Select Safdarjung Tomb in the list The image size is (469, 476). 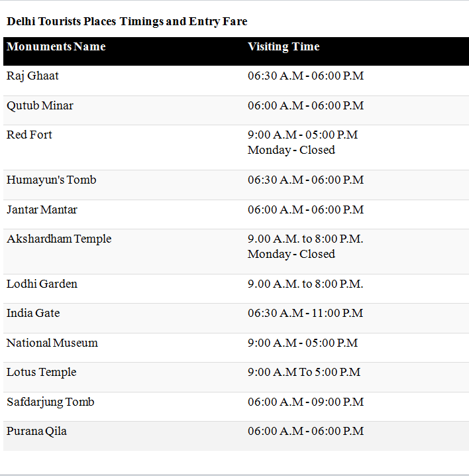pos(50,402)
